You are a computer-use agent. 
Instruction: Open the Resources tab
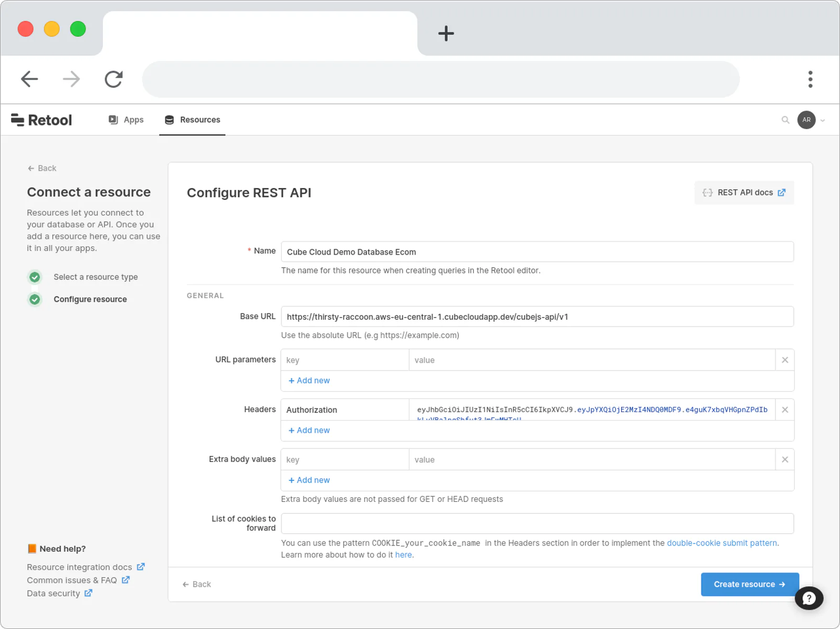tap(192, 120)
